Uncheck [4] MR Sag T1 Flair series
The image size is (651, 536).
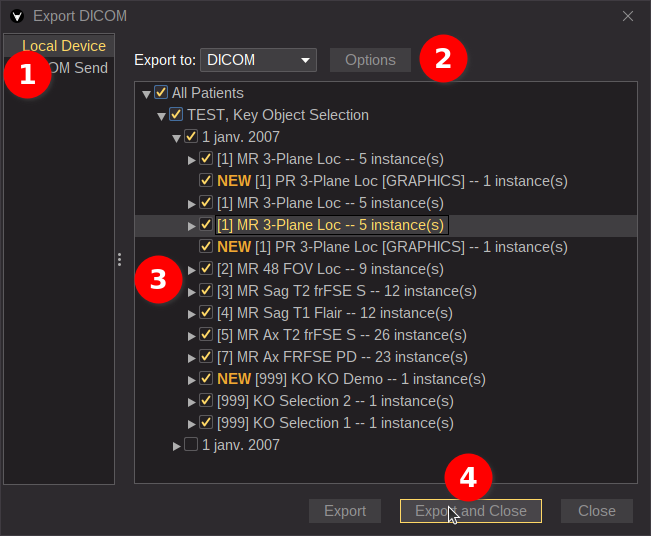(x=206, y=312)
